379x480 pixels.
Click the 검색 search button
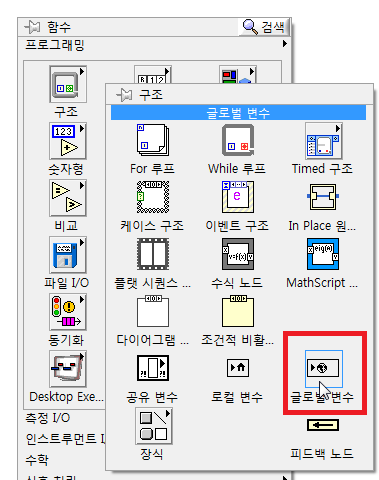(264, 27)
